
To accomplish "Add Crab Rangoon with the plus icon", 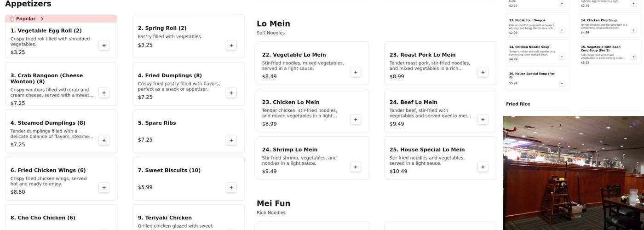I will point(104,93).
